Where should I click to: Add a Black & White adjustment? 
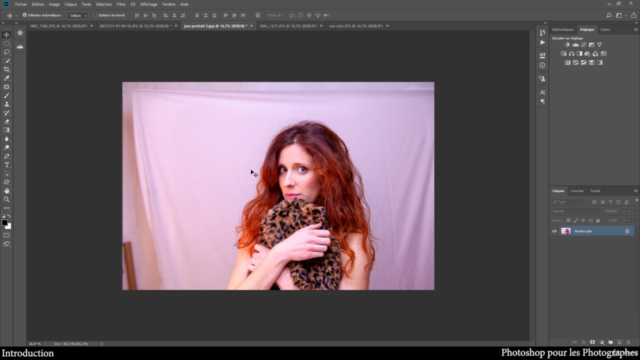[x=580, y=54]
